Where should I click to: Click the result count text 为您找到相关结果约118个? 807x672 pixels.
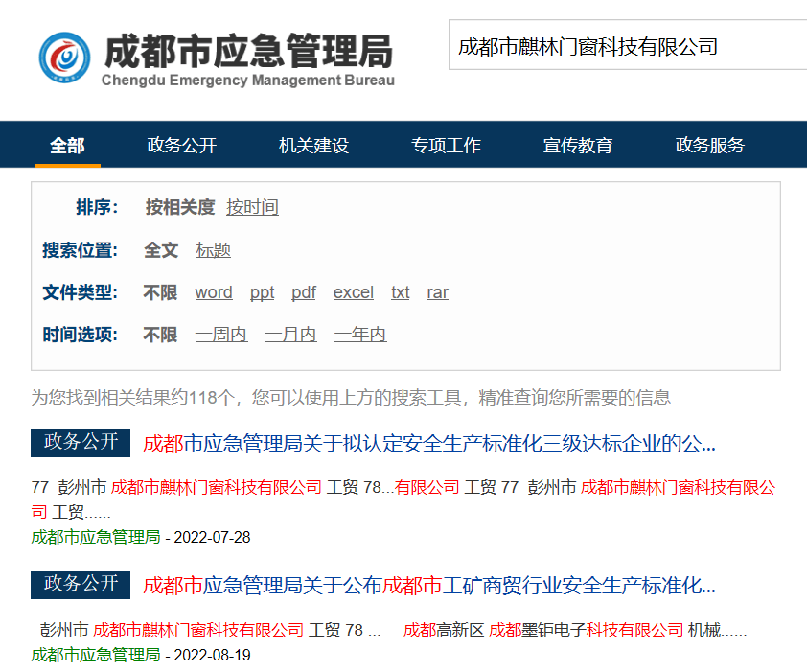134,398
